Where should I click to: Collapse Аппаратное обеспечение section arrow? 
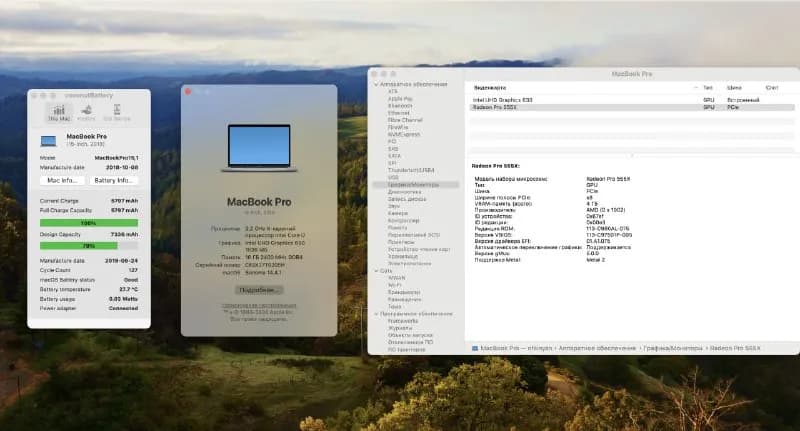coord(377,84)
